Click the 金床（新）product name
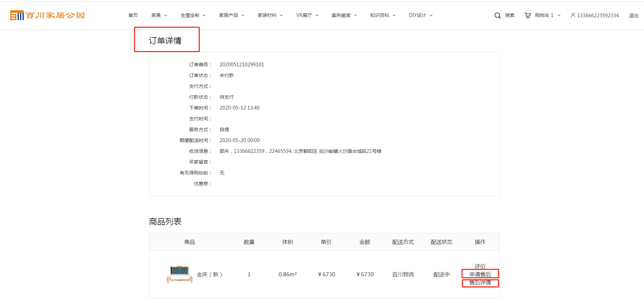This screenshot has width=644, height=304. pyautogui.click(x=209, y=274)
